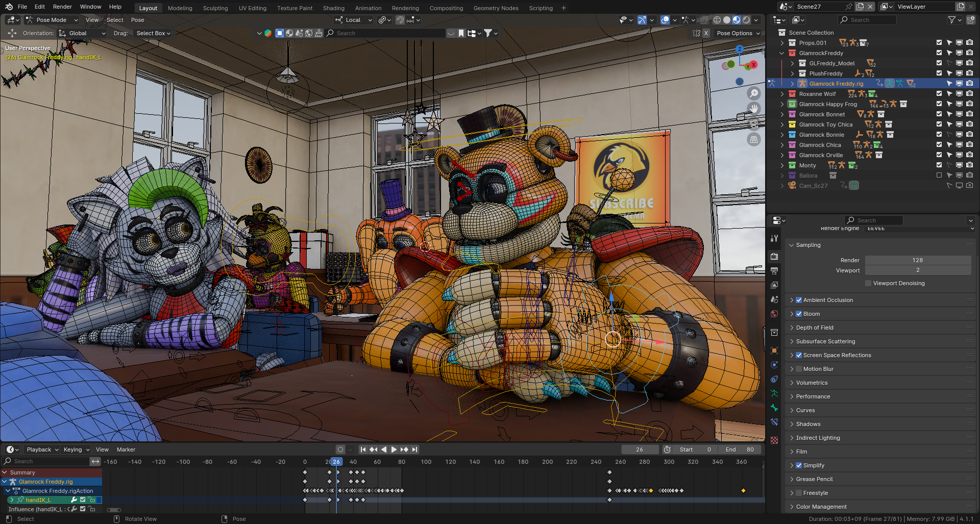This screenshot has width=980, height=524.
Task: Switch perspective/orthographic with grid icon
Action: pyautogui.click(x=754, y=139)
